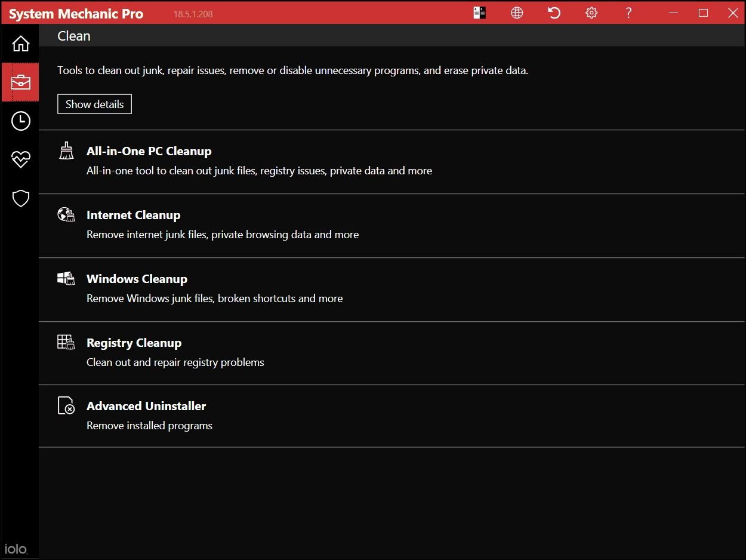Launch the All-in-One PC Cleanup tool
Screen dimensions: 746x560
392,161
